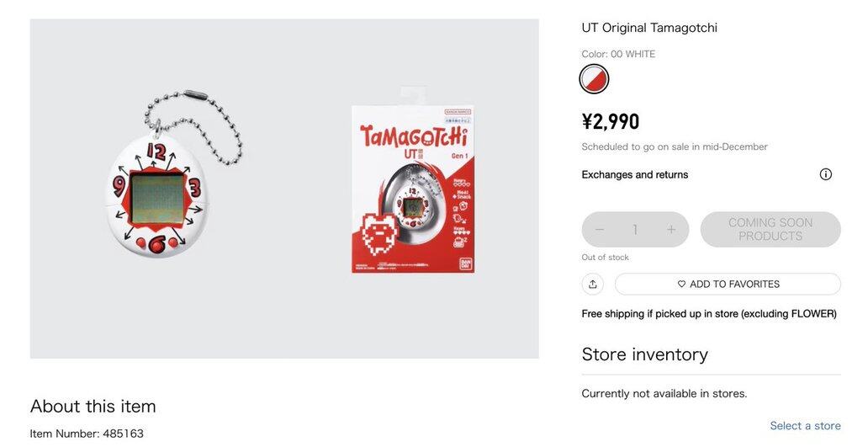Click the share icon button
Viewport: 868px width, 447px height.
(x=593, y=284)
